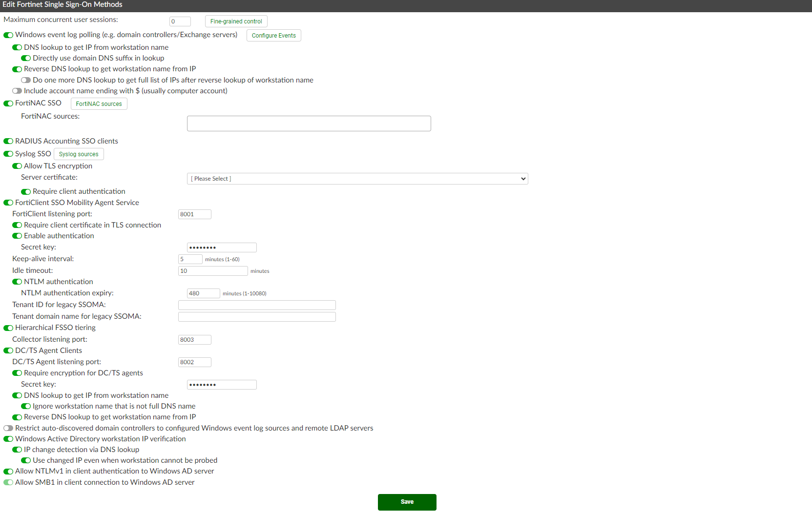Edit FortiClient listening port field

195,214
